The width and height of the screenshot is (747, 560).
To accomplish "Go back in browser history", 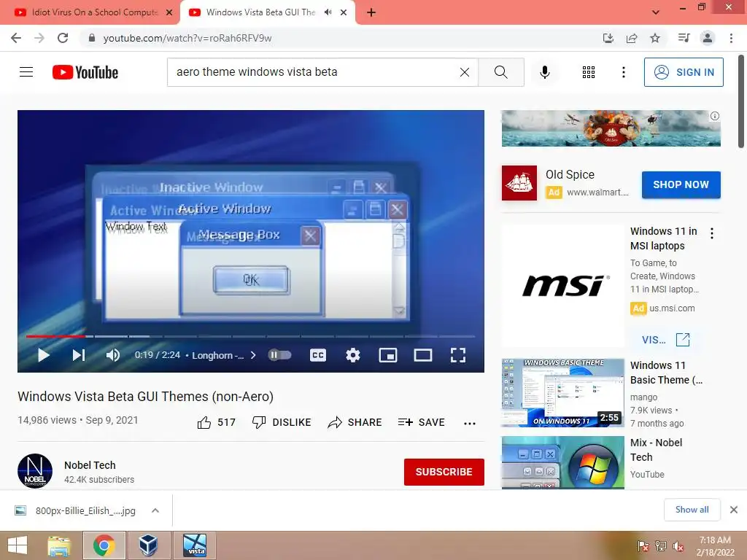I will (x=16, y=38).
